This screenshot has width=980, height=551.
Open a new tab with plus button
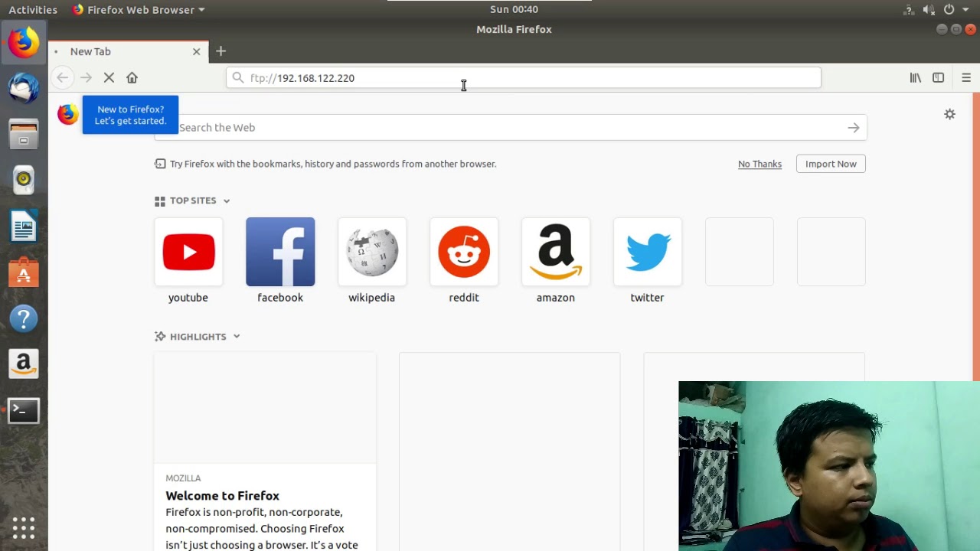point(220,51)
